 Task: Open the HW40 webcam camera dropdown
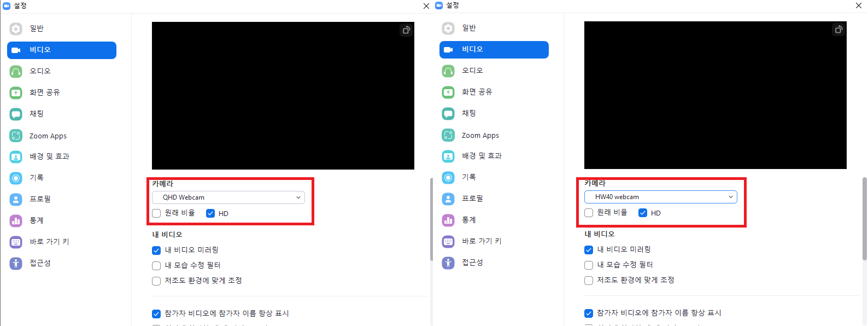pyautogui.click(x=661, y=197)
